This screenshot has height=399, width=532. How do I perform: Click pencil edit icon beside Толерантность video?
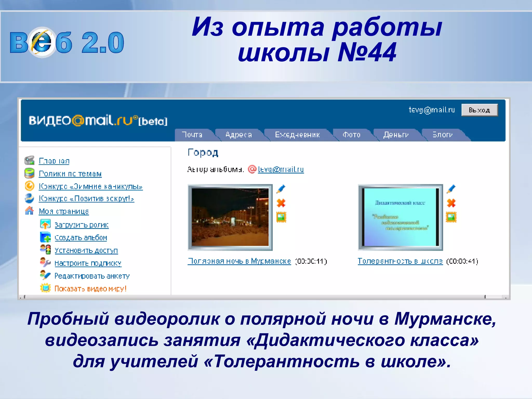pos(451,189)
